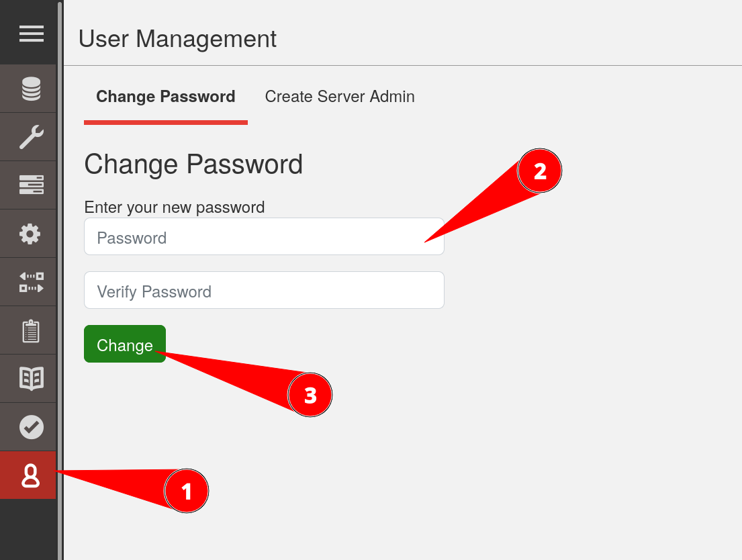
Task: Switch to Create Server Admin tab
Action: pyautogui.click(x=340, y=97)
